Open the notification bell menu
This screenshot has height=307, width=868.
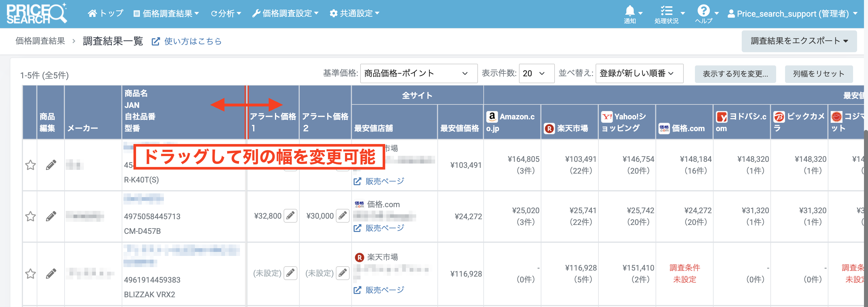[x=633, y=14]
